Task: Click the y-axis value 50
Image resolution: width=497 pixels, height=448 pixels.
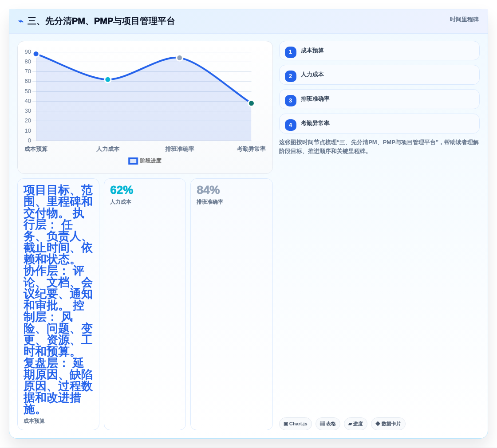Action: pos(28,91)
